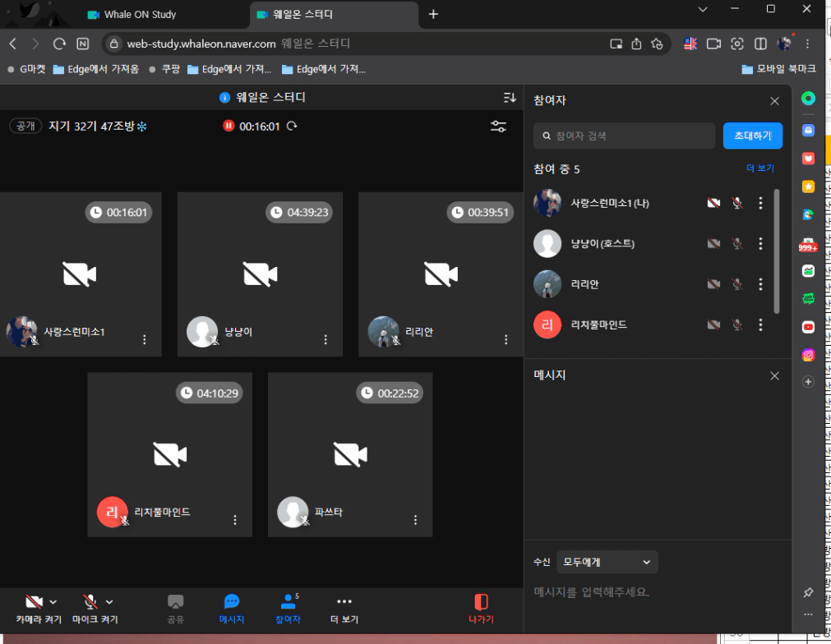Screen dimensions: 831x644
Task: Click the share icon in address bar
Action: point(636,44)
